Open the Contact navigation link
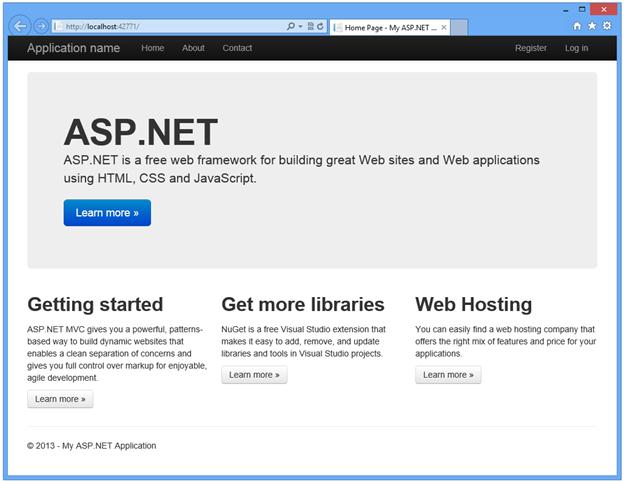 tap(237, 48)
